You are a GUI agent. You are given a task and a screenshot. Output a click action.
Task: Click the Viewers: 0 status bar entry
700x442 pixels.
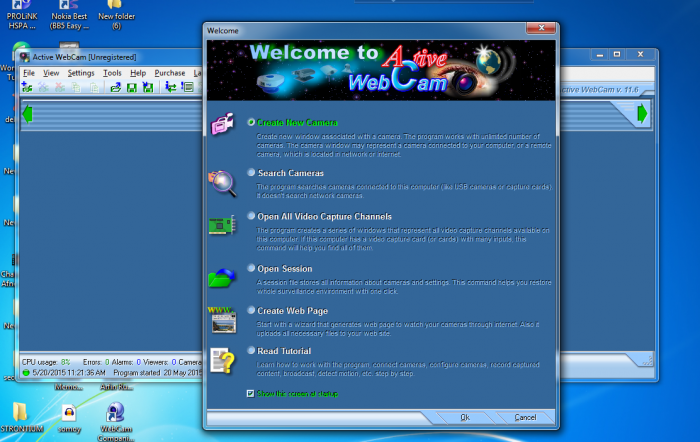click(160, 362)
